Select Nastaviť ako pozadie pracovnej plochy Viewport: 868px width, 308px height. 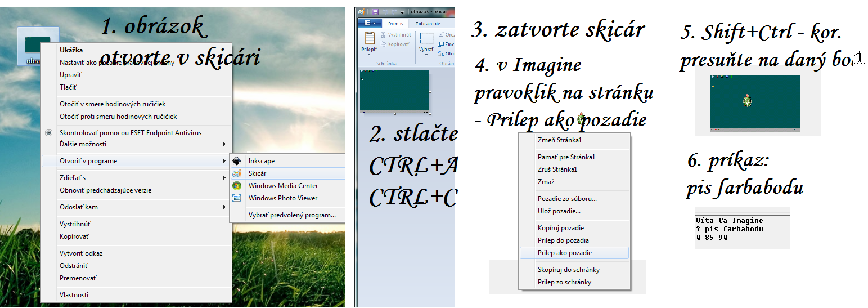(116, 62)
